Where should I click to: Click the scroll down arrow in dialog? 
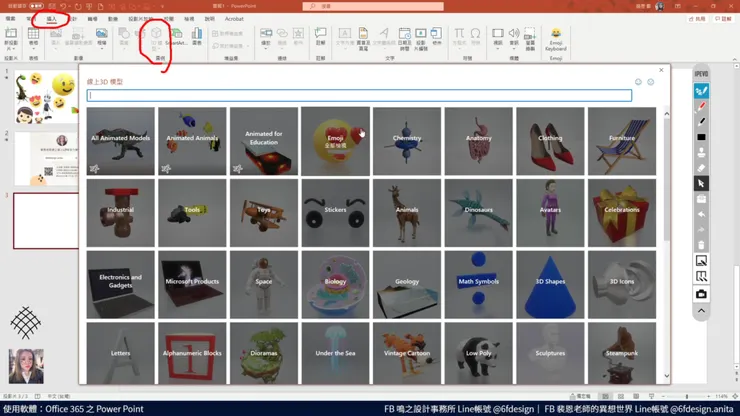point(666,376)
